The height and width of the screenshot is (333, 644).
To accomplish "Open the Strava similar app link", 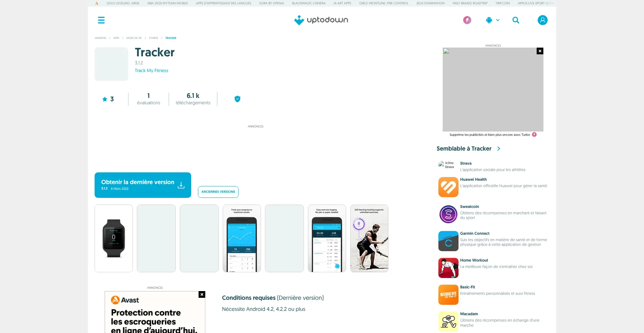I will (x=466, y=163).
